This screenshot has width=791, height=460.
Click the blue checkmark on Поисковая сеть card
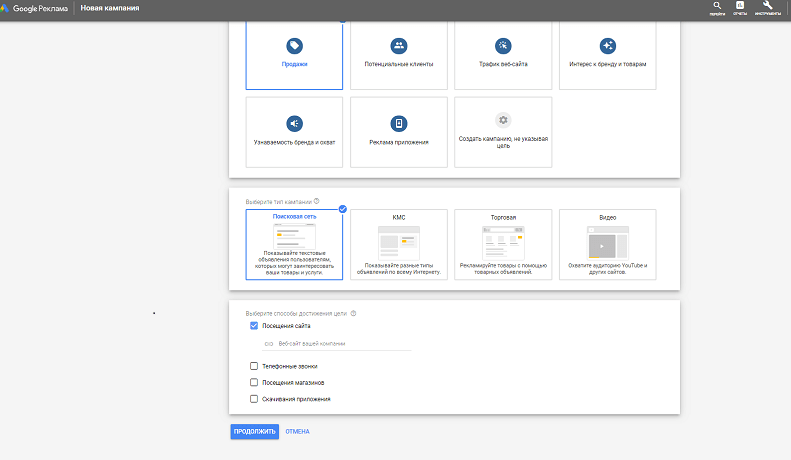click(x=343, y=209)
